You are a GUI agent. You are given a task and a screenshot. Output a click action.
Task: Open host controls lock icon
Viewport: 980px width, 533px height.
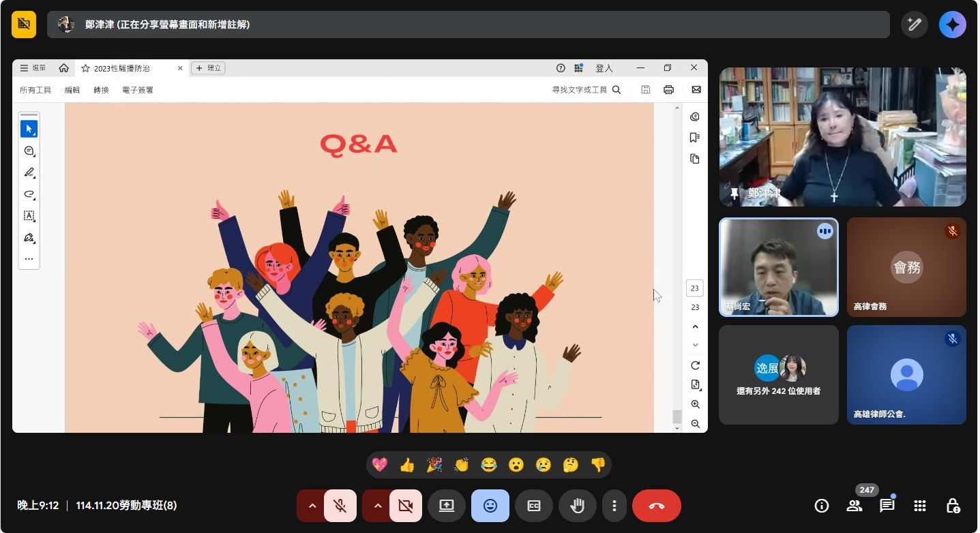[x=953, y=506]
